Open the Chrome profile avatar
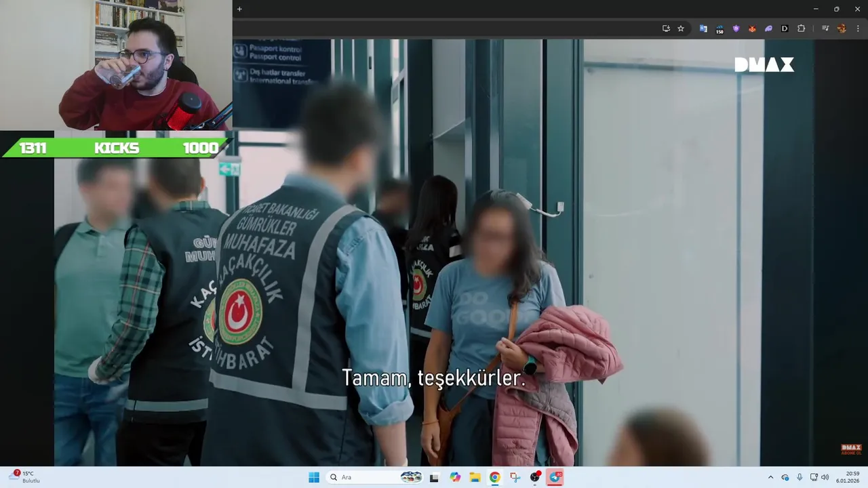The width and height of the screenshot is (868, 488). [842, 28]
